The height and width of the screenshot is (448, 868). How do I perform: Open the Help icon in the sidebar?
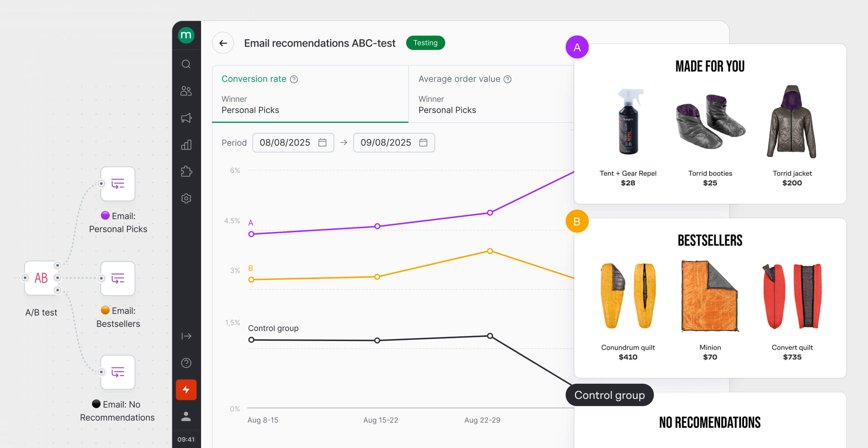(x=186, y=363)
